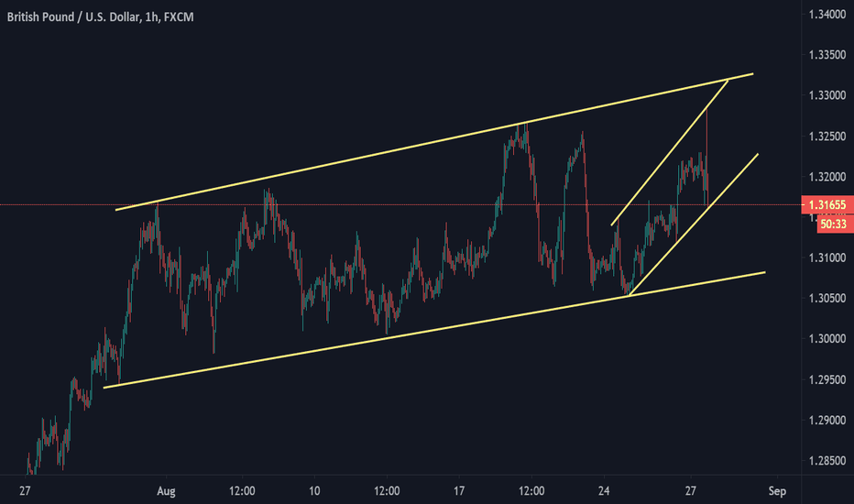Click the 1.33500 price axis label
The image size is (854, 504).
tap(827, 54)
